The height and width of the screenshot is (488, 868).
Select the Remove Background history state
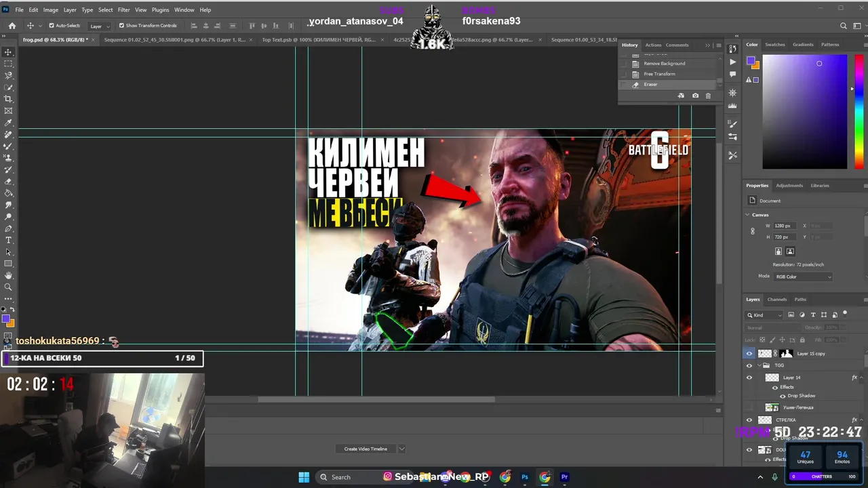(x=665, y=64)
